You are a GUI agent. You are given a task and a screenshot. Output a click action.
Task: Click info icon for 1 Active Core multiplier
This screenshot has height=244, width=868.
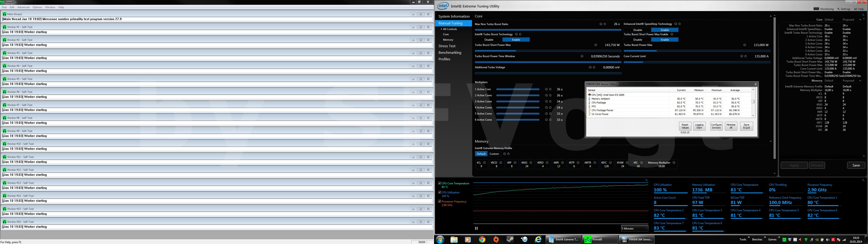click(546, 89)
